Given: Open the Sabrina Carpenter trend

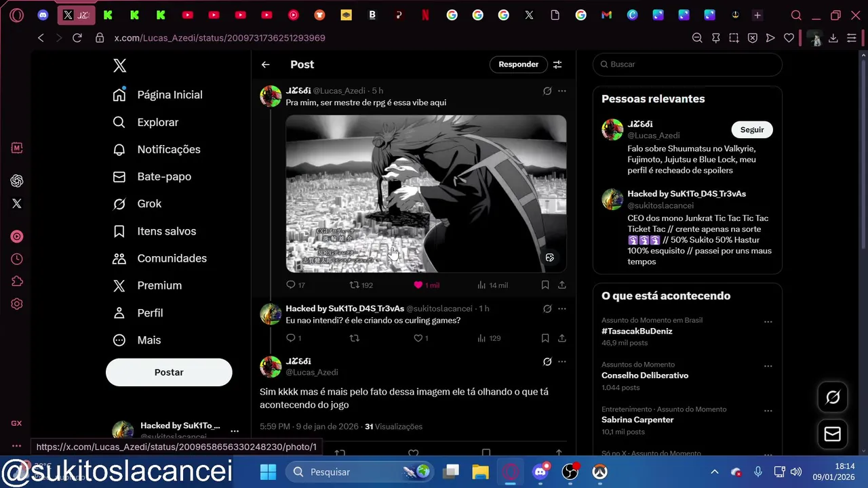Looking at the screenshot, I should tap(637, 420).
